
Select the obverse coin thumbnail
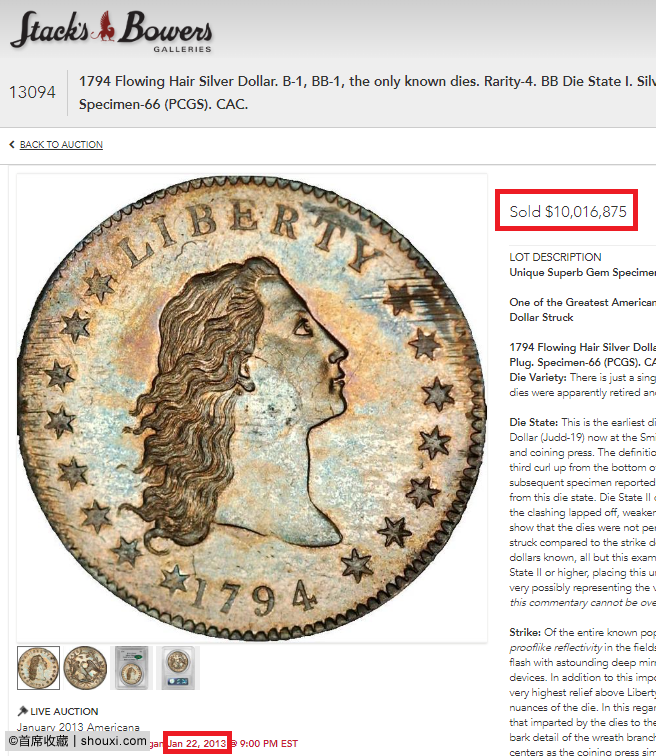coord(39,668)
